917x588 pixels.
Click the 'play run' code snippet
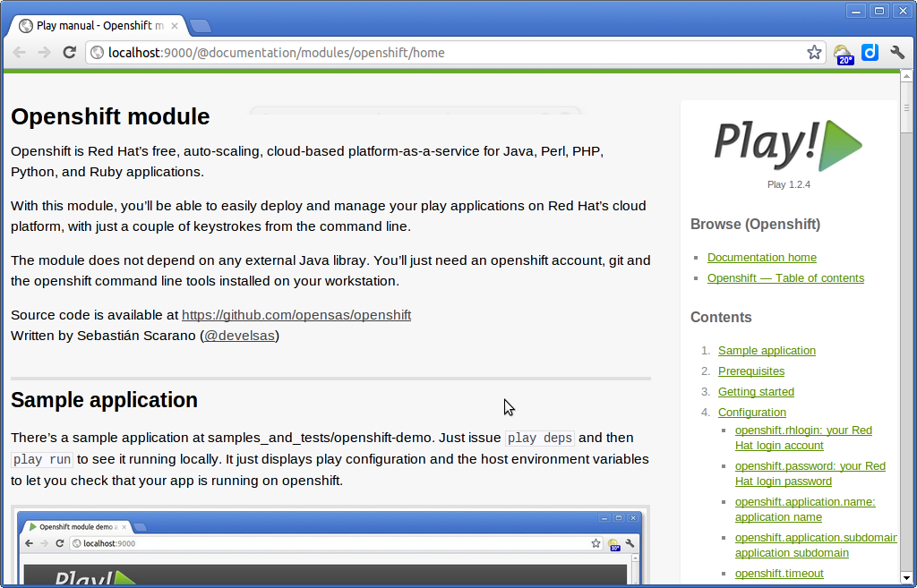[42, 459]
